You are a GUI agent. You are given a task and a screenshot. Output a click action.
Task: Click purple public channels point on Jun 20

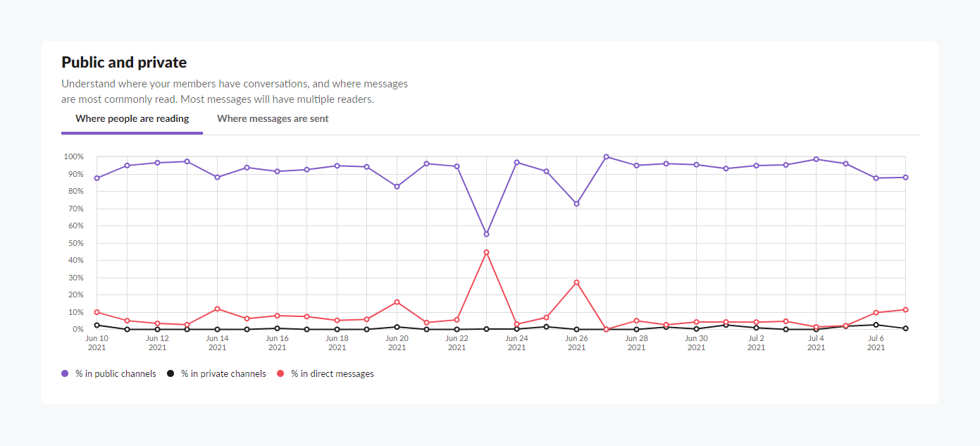tap(397, 187)
